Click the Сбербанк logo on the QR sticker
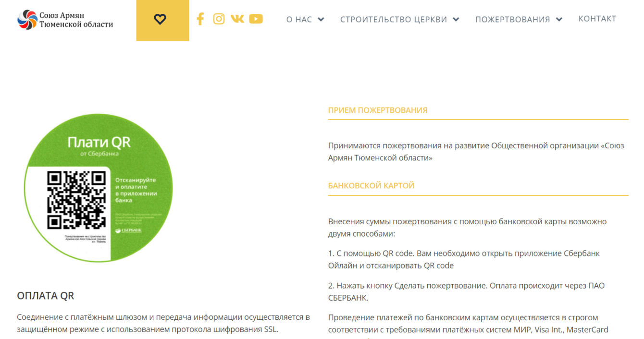Screen dimensions: 644x339 129,230
